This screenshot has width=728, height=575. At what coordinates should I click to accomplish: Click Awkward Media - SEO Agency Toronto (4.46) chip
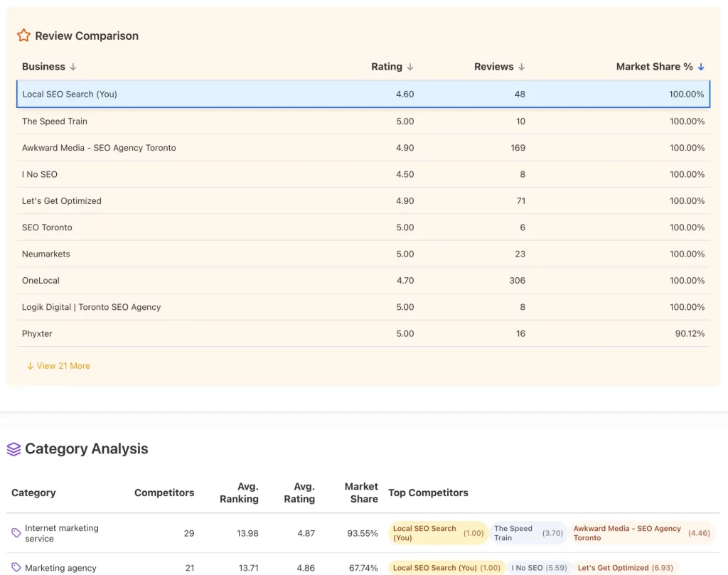pos(642,533)
